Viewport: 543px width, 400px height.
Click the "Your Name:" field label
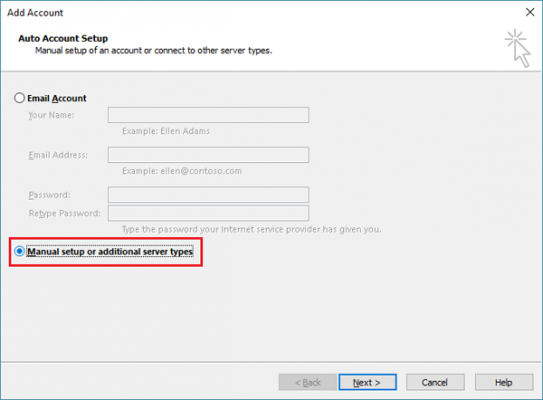point(51,115)
